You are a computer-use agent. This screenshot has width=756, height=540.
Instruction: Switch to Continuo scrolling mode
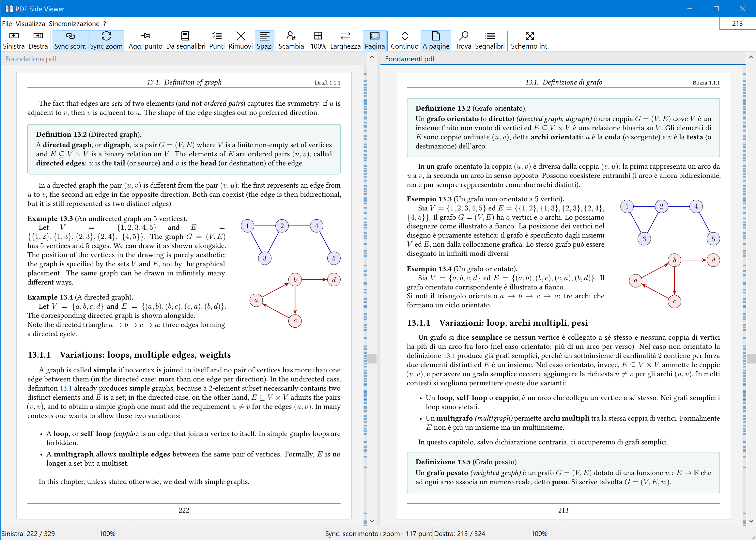pos(404,40)
